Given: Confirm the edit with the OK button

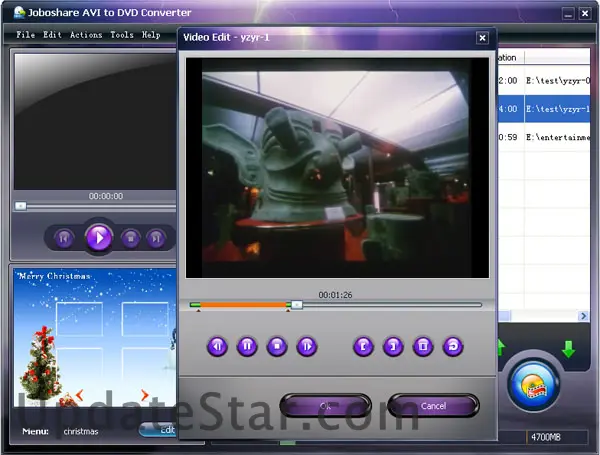Looking at the screenshot, I should tap(325, 406).
